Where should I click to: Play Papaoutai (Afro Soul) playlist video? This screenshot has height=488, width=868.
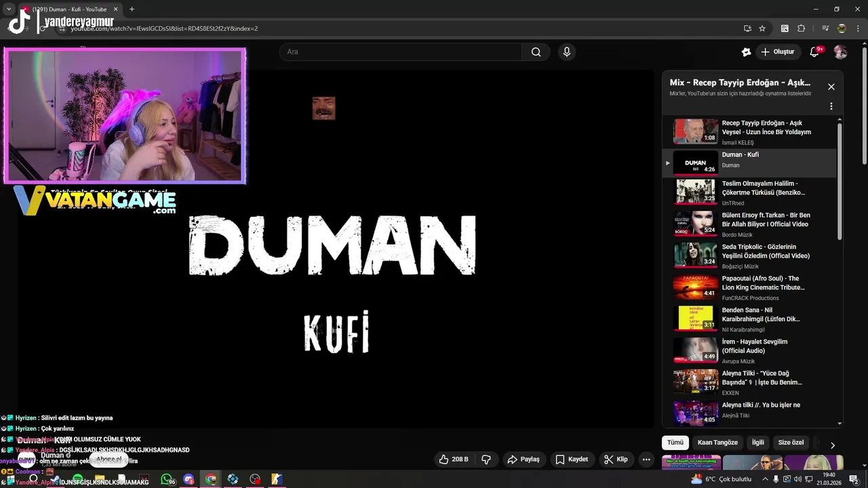click(x=751, y=287)
